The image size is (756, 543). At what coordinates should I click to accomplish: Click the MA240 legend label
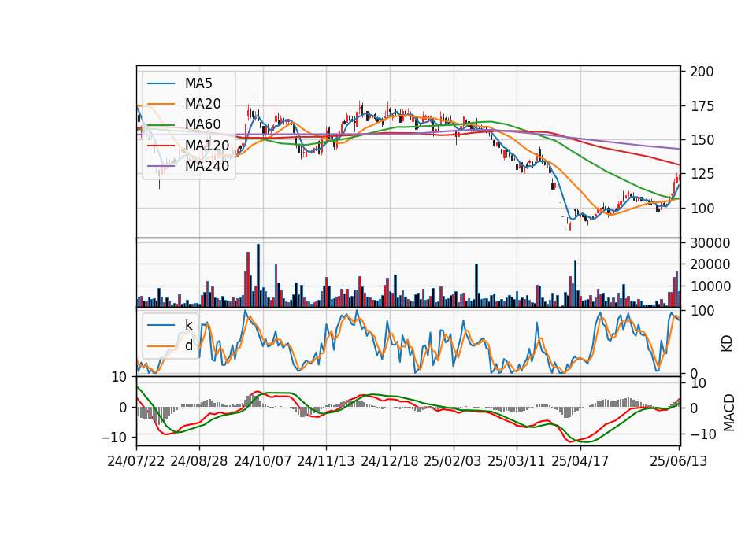pos(207,166)
